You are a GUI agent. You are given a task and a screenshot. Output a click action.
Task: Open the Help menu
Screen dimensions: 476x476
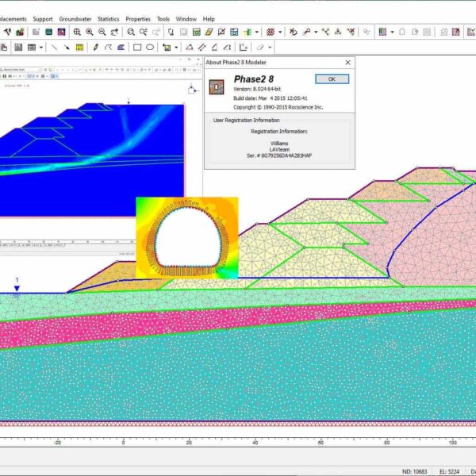pos(209,19)
